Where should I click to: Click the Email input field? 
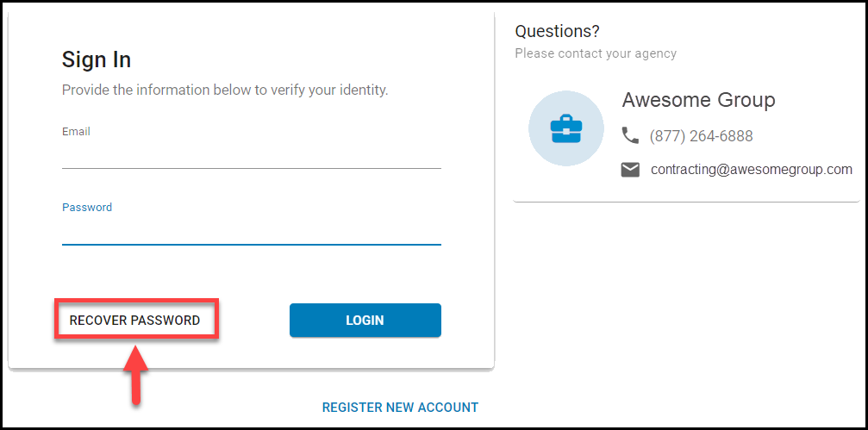point(252,157)
